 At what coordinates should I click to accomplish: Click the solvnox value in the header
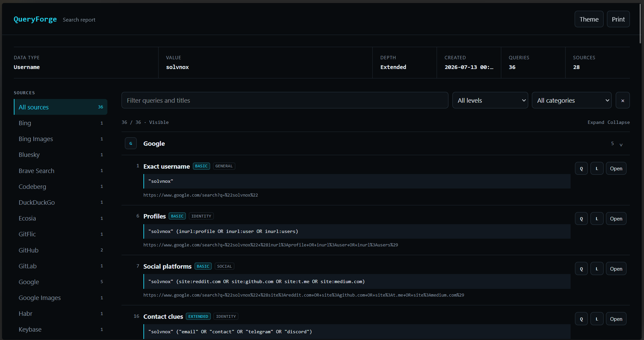point(177,67)
